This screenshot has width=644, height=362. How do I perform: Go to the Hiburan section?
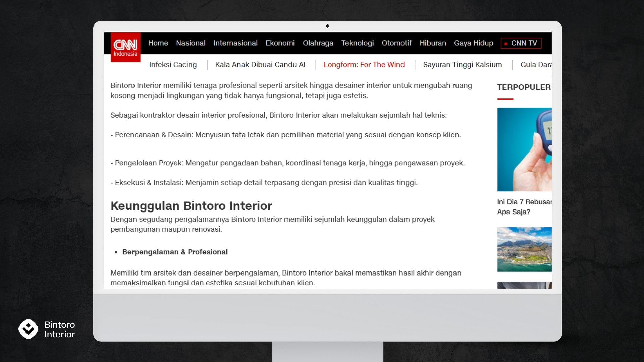click(432, 43)
